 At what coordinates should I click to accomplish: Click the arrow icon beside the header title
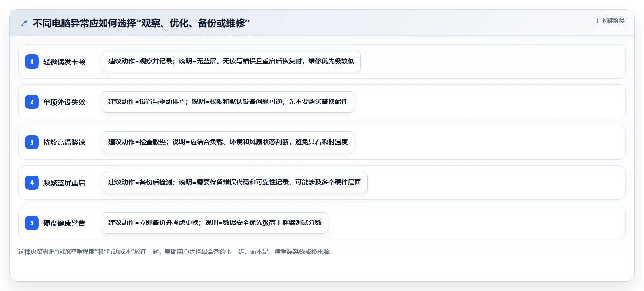point(23,23)
